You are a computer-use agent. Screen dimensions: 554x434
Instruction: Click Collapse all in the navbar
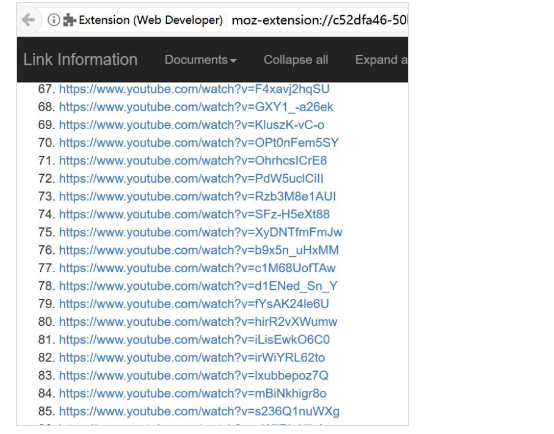(296, 60)
